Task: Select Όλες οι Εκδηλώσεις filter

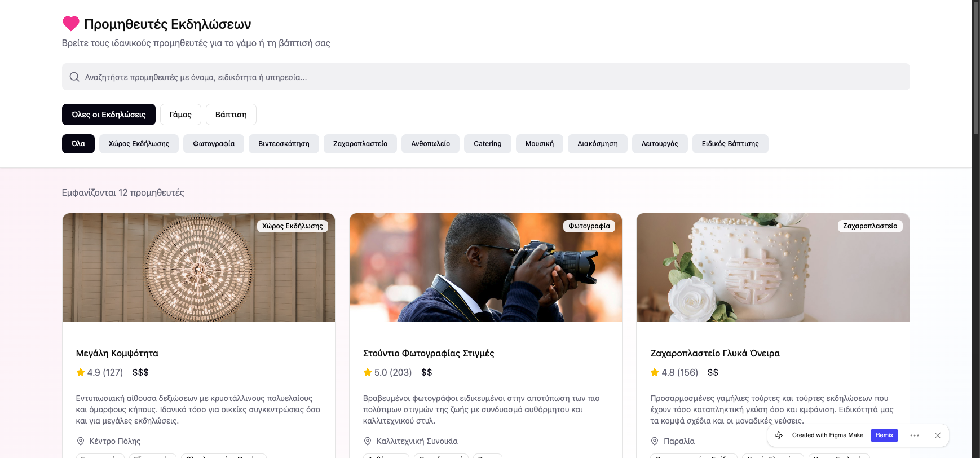Action: pos(108,114)
